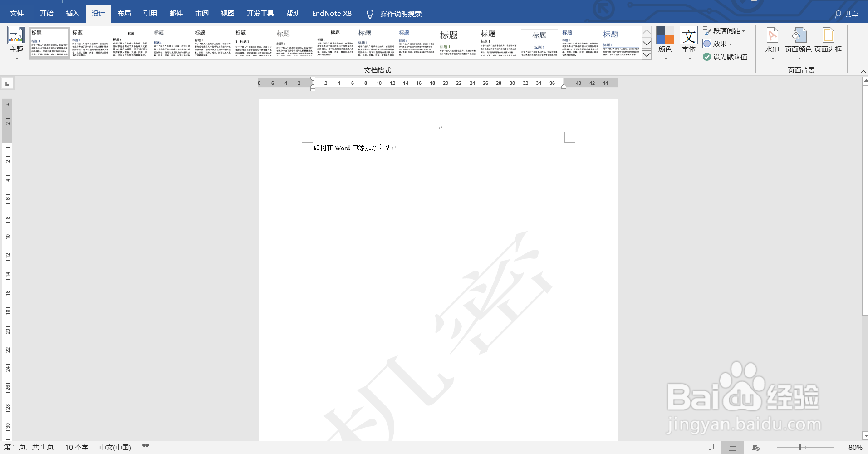Click the 共享 (Share) button
The width and height of the screenshot is (868, 454).
click(847, 15)
